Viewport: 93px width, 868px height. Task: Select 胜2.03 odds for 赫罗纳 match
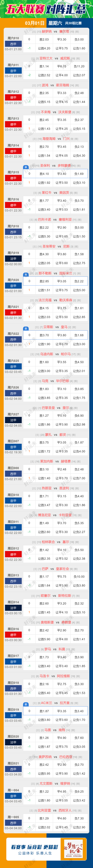click(x=44, y=39)
